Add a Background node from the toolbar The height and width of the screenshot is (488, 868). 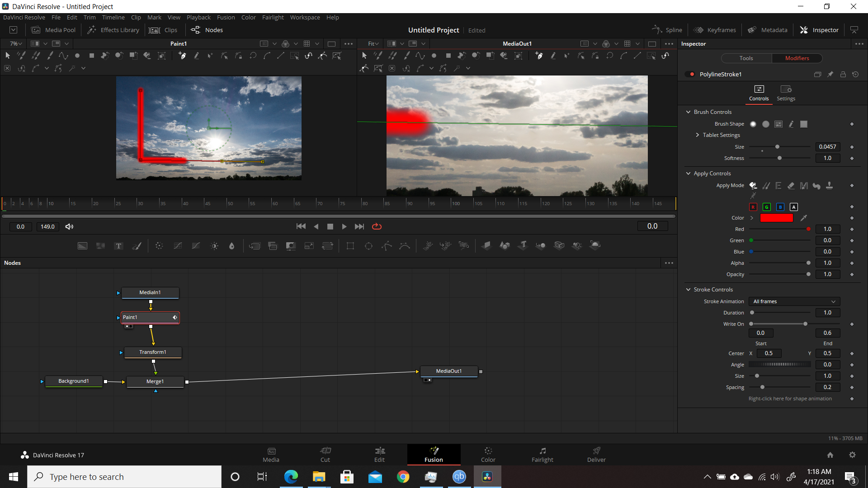click(x=82, y=246)
